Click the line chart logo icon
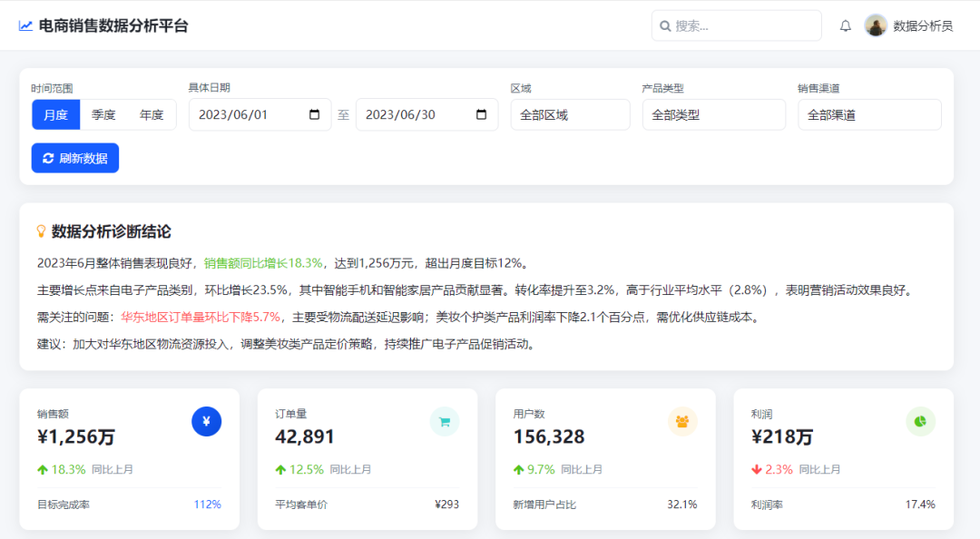The image size is (980, 539). tap(25, 26)
